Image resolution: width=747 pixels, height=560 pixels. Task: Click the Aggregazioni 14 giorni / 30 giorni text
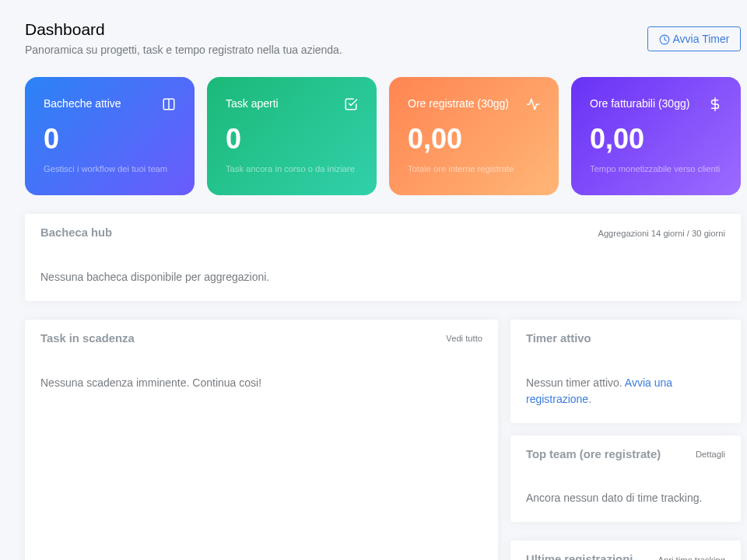(x=661, y=233)
